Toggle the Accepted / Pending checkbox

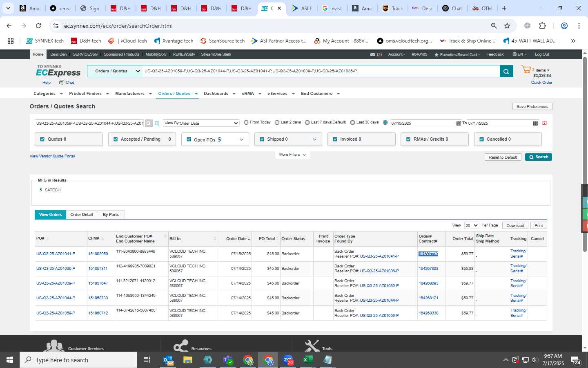pos(116,139)
